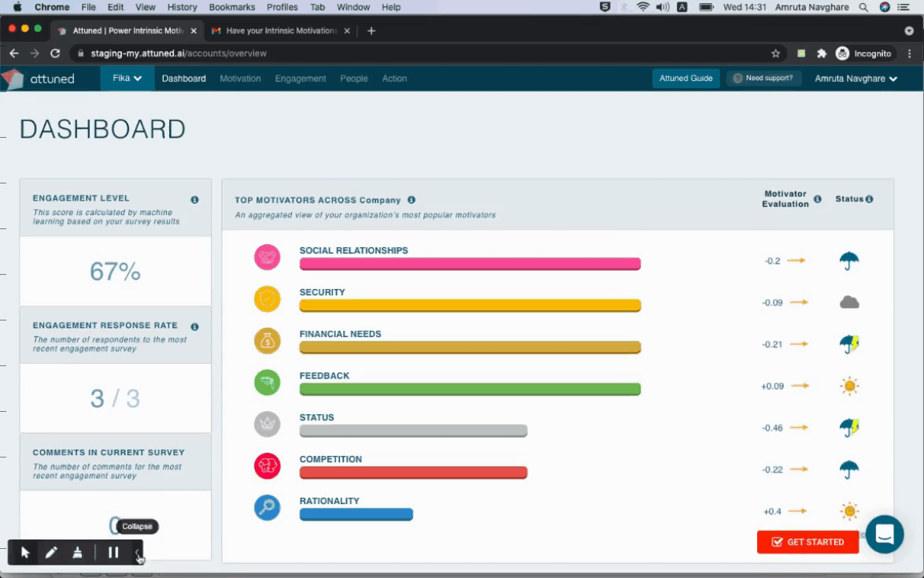
Task: Switch to the Attuned browser tab
Action: click(128, 31)
